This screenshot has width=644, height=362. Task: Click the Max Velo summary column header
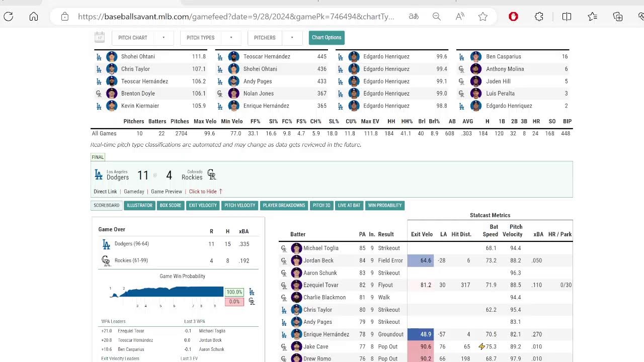[x=205, y=121]
